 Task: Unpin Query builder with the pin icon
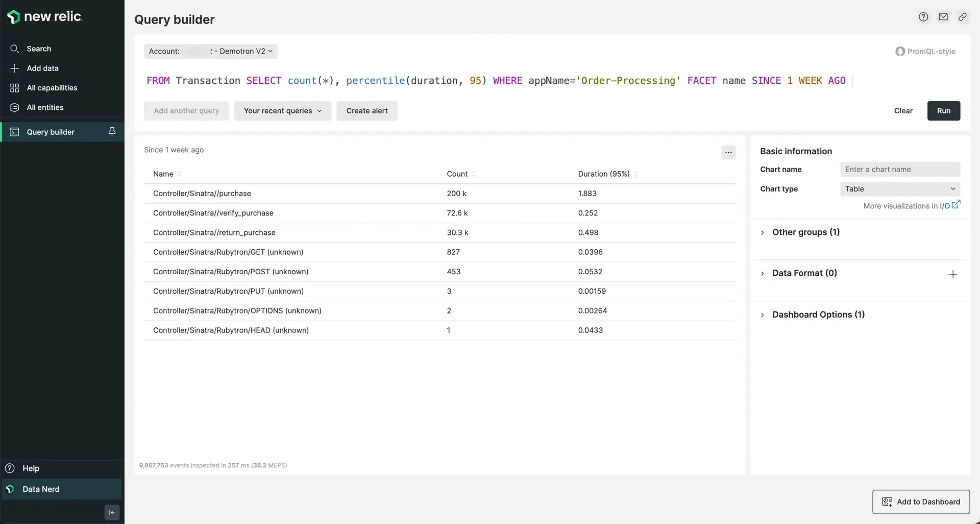[x=112, y=132]
